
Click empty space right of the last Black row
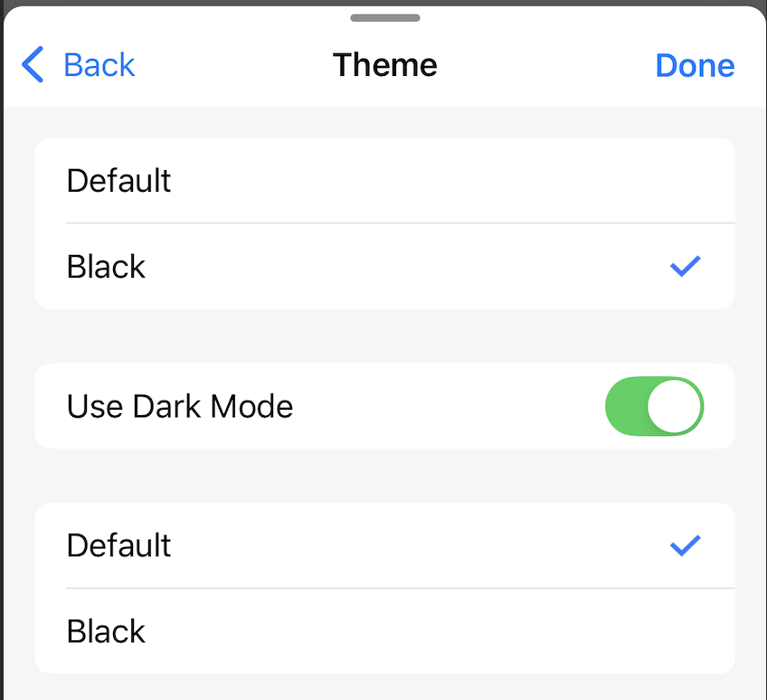452,631
